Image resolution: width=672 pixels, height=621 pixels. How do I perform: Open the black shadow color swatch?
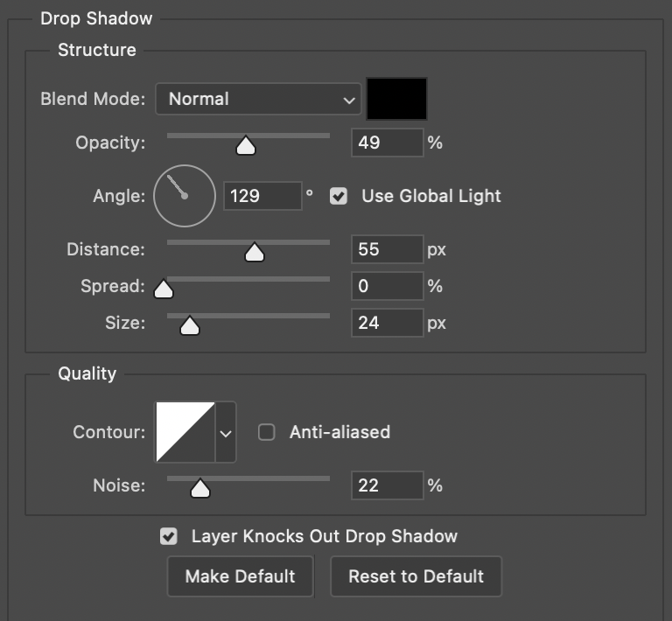396,99
